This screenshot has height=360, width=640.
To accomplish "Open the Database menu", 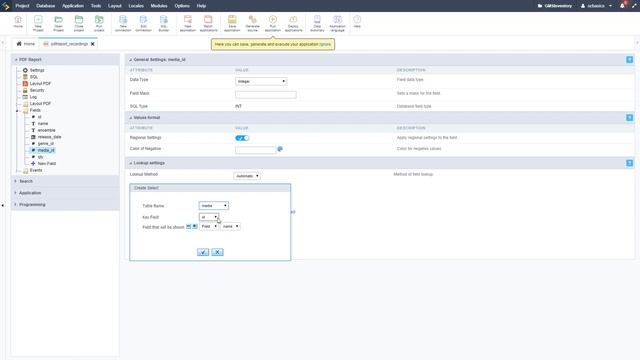I will [x=45, y=6].
